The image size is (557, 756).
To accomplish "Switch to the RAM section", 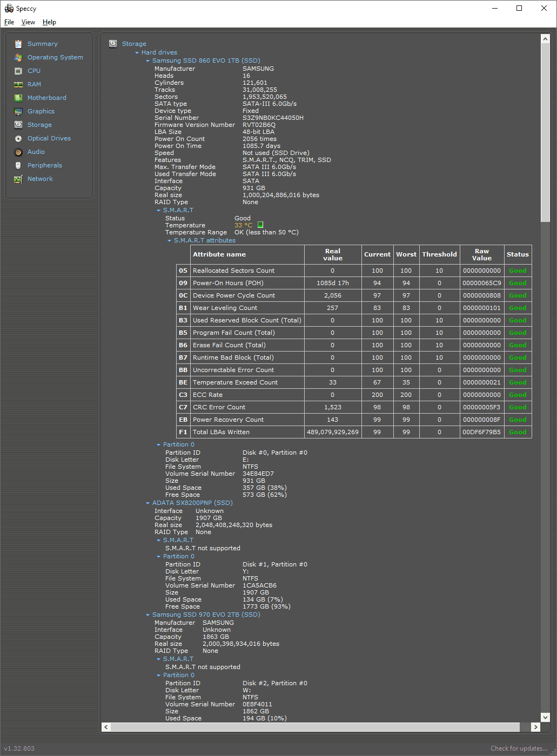I will click(34, 84).
